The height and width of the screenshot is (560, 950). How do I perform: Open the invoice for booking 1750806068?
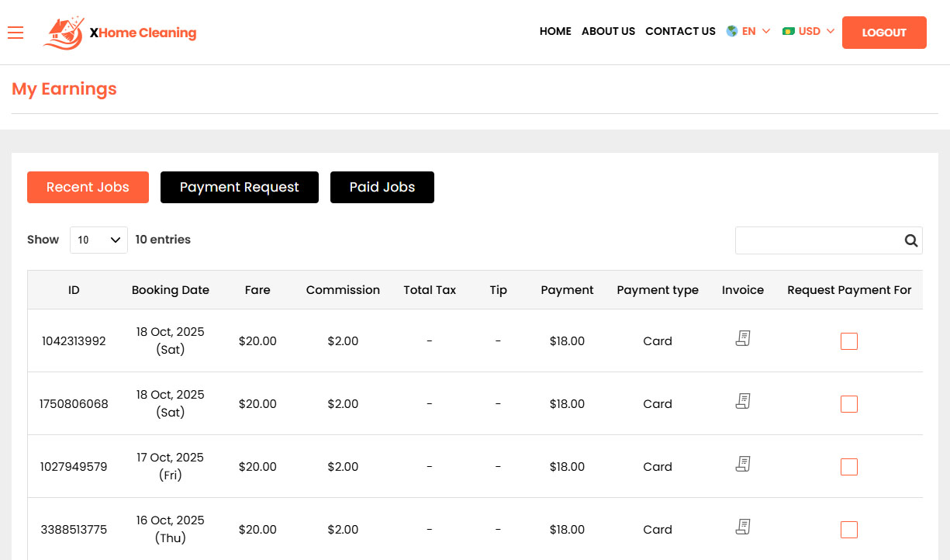pyautogui.click(x=742, y=401)
